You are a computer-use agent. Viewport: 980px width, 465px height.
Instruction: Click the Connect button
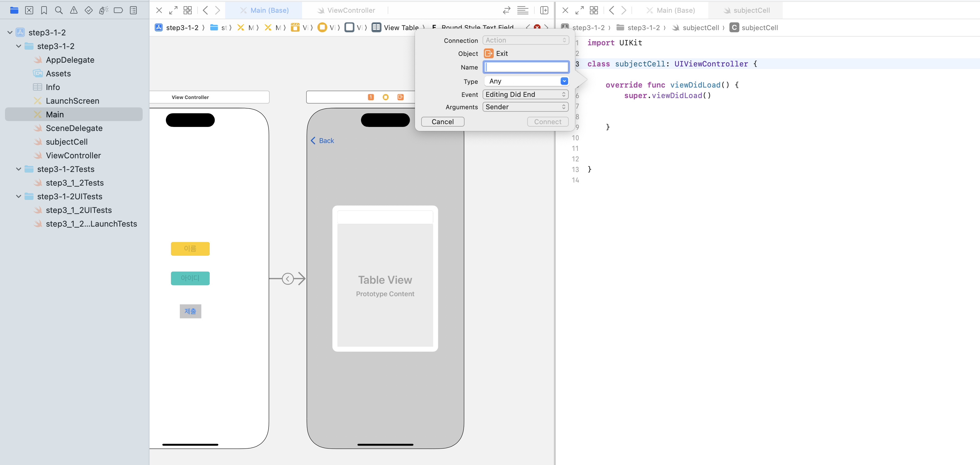tap(547, 122)
